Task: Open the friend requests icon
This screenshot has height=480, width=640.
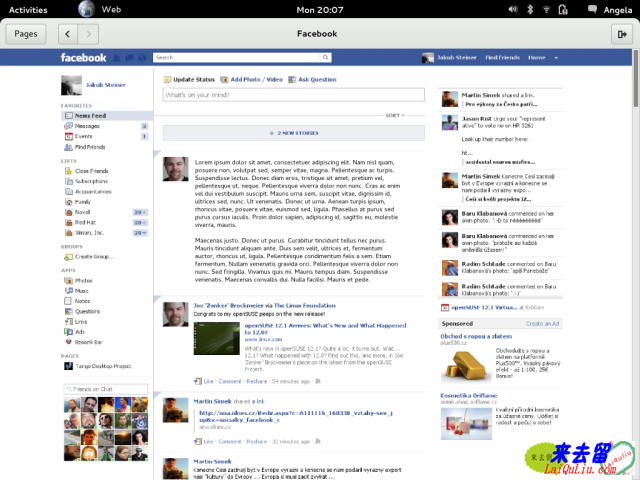Action: coord(117,58)
